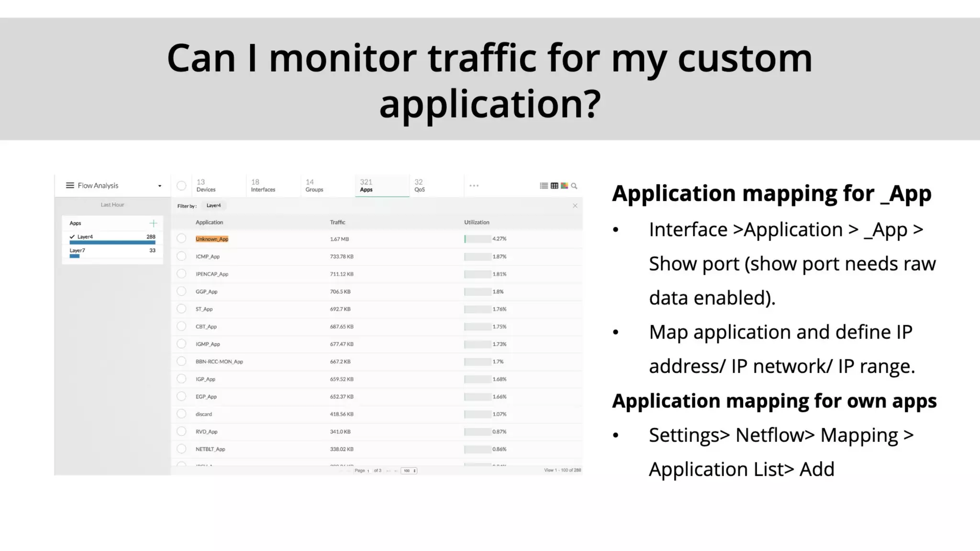Image resolution: width=980 pixels, height=551 pixels.
Task: Open the IPENCAP_App application
Action: tap(212, 274)
